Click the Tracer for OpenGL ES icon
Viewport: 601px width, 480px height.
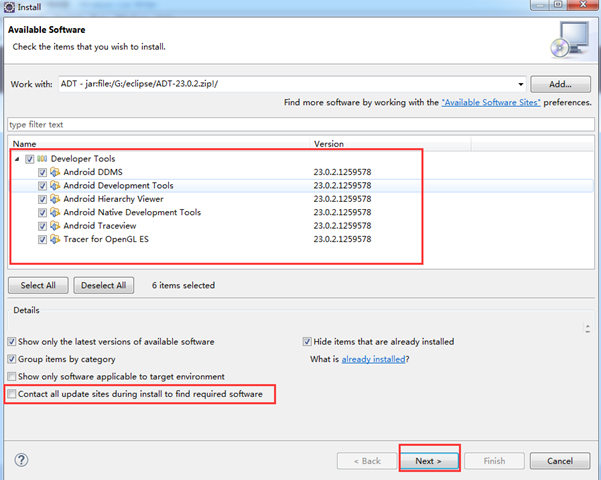(x=55, y=239)
